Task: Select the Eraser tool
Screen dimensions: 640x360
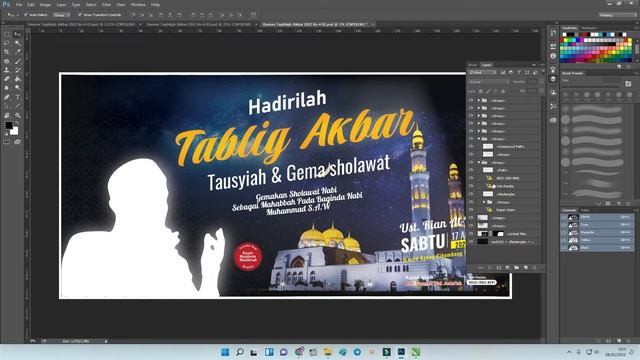Action: tap(7, 79)
